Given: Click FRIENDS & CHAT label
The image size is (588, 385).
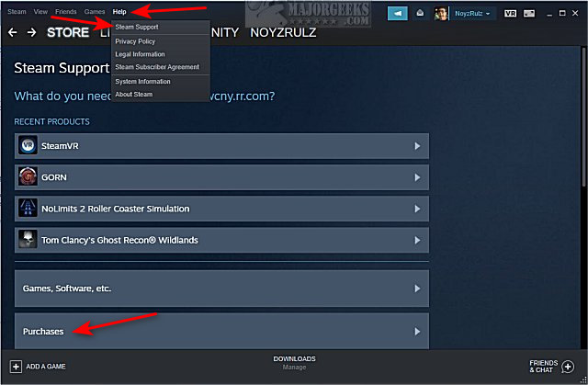Looking at the screenshot, I should pos(543,367).
